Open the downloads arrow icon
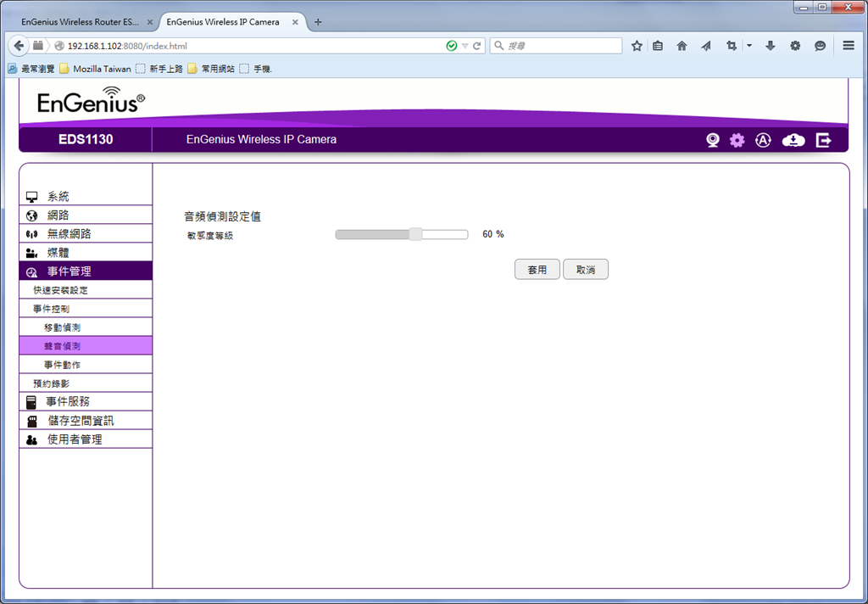Viewport: 868px width, 604px height. click(770, 46)
